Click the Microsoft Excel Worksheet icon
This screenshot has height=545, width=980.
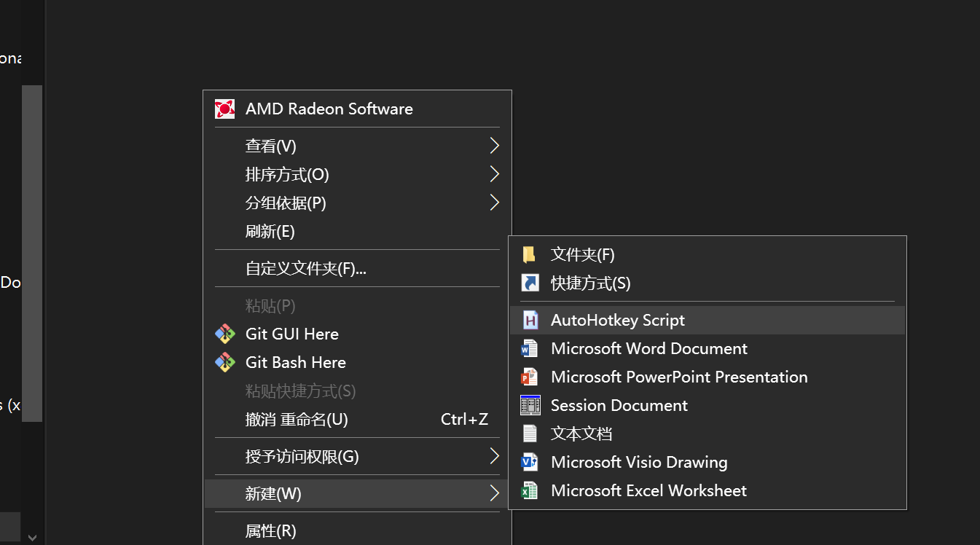tap(530, 490)
